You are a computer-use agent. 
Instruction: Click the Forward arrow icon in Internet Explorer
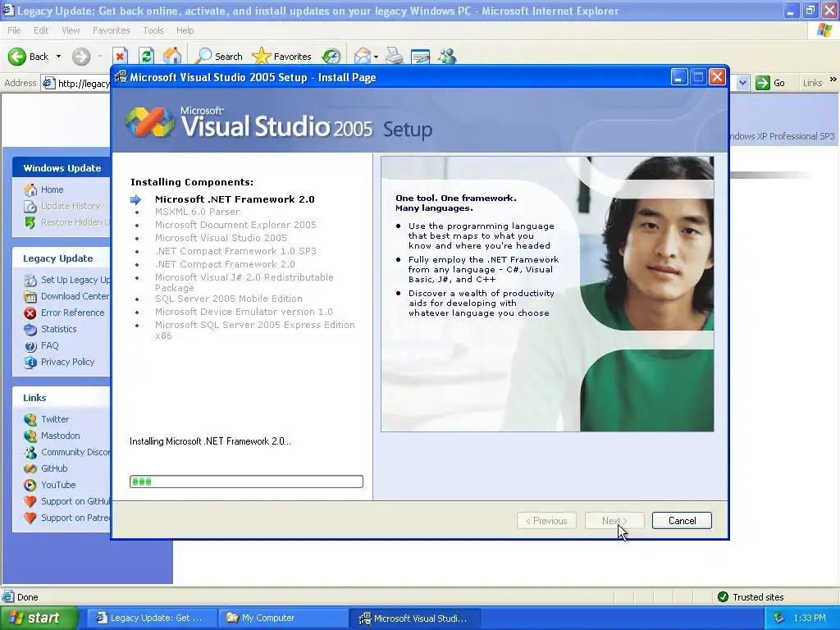[81, 57]
